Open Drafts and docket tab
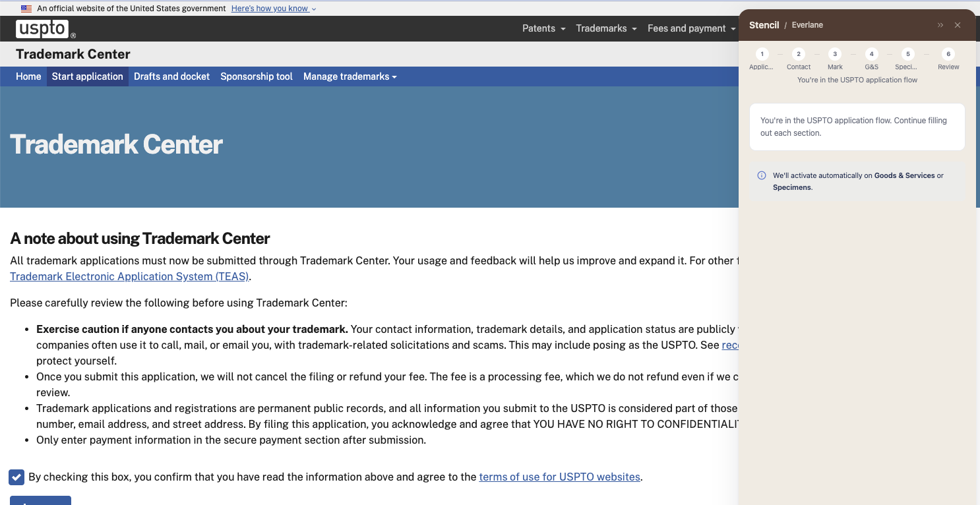This screenshot has width=980, height=505. coord(171,76)
